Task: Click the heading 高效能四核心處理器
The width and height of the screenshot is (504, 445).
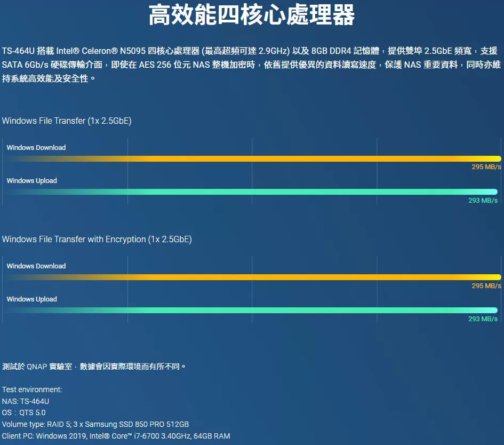Action: coord(252,15)
